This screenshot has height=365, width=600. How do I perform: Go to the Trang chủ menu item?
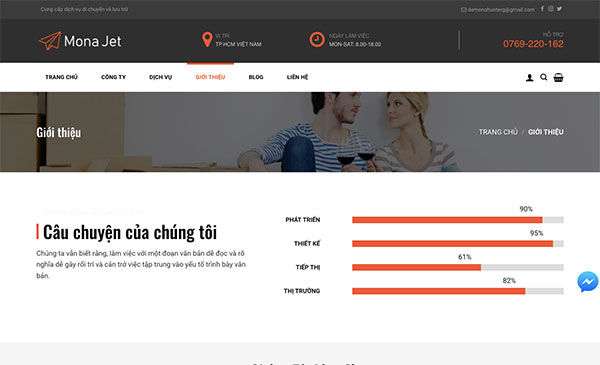click(61, 77)
